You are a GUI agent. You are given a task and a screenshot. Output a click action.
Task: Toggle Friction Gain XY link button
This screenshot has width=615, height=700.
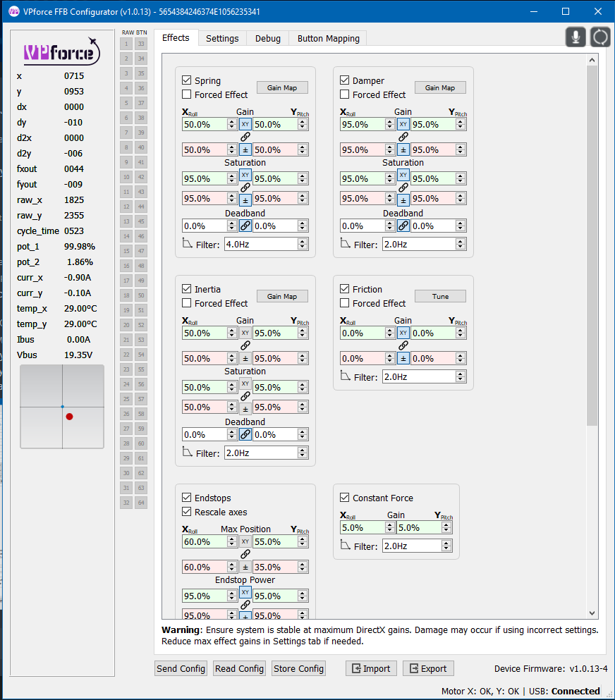click(403, 333)
